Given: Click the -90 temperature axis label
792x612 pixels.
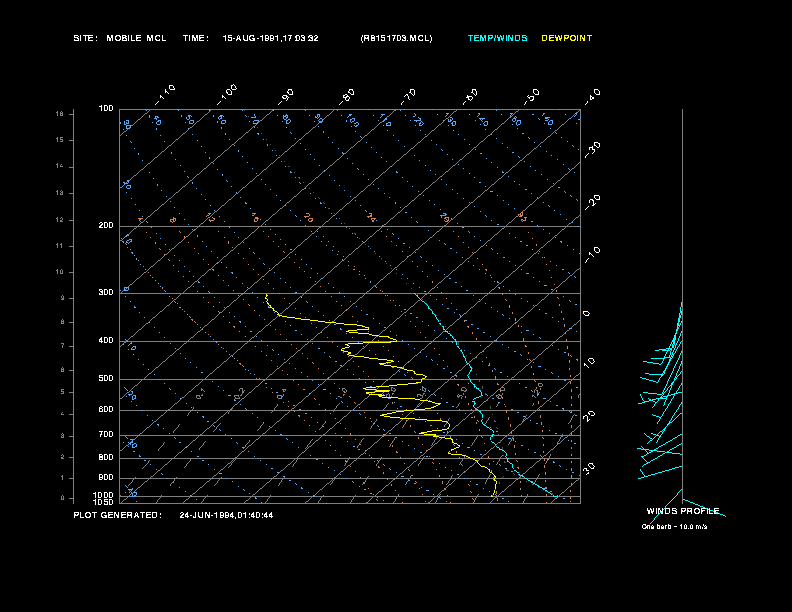Looking at the screenshot, I should coord(286,97).
